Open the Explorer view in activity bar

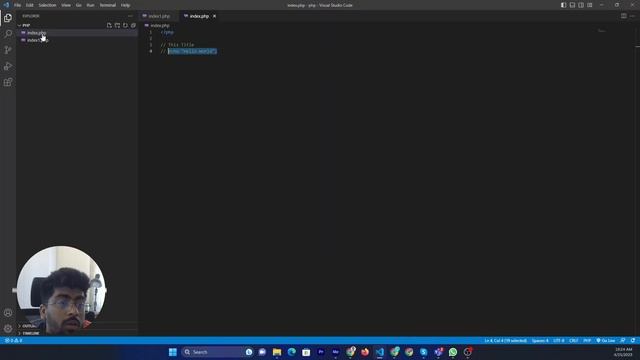coord(8,18)
